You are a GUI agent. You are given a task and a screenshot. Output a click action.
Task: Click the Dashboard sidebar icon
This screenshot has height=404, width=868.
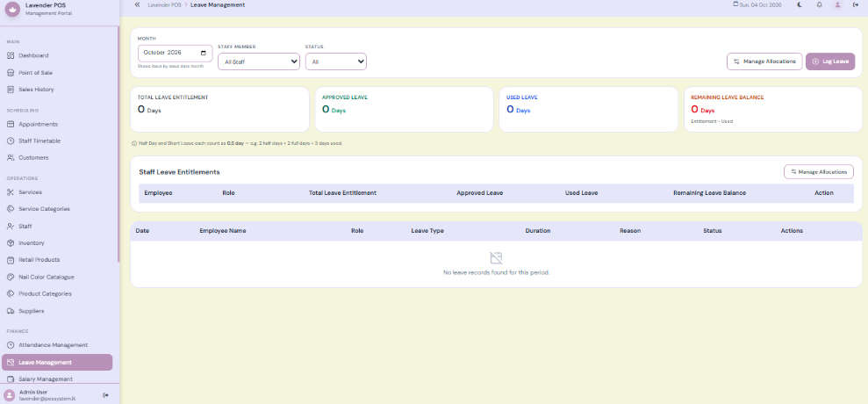pos(10,55)
